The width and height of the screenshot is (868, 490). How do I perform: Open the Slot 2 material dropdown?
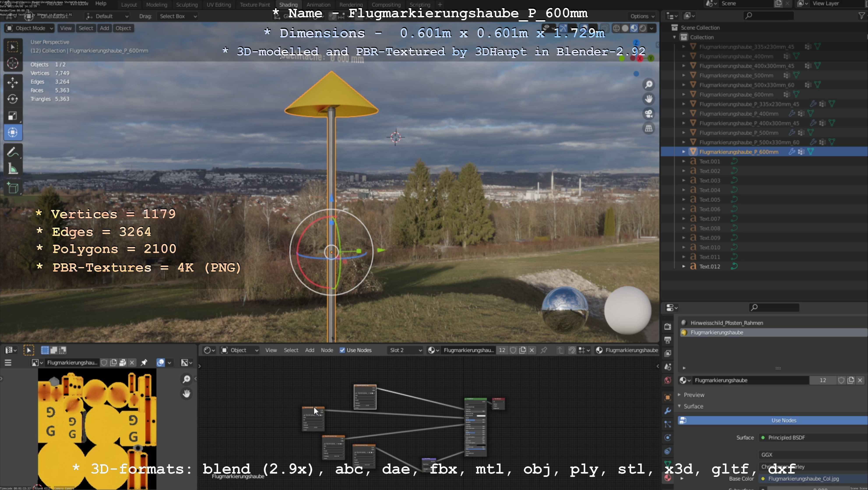click(405, 350)
